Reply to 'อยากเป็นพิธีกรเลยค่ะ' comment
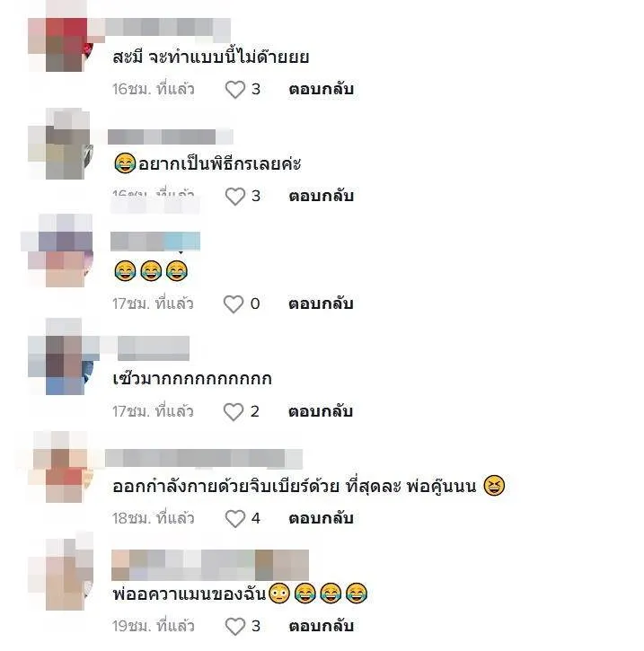This screenshot has width=644, height=651. coord(321,196)
